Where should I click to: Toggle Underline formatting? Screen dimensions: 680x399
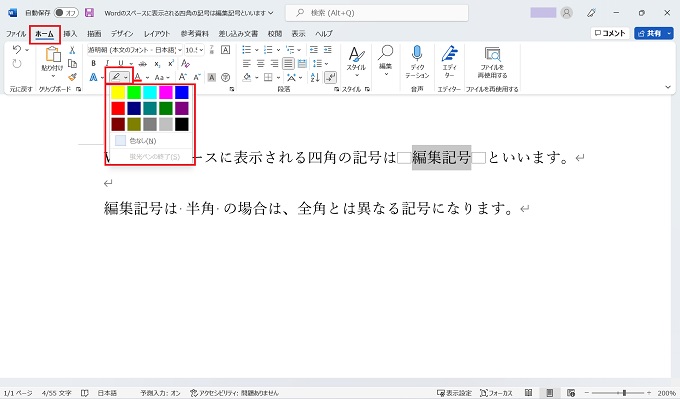[x=121, y=63]
